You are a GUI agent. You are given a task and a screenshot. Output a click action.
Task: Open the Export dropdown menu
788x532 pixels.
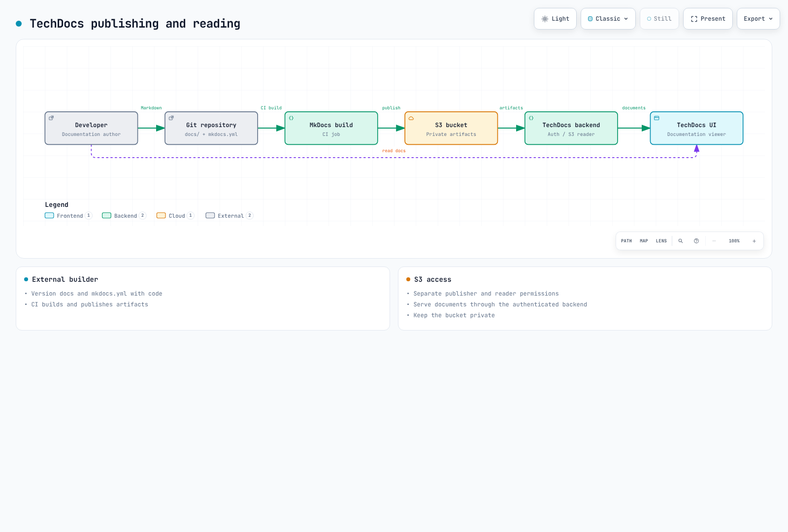758,19
